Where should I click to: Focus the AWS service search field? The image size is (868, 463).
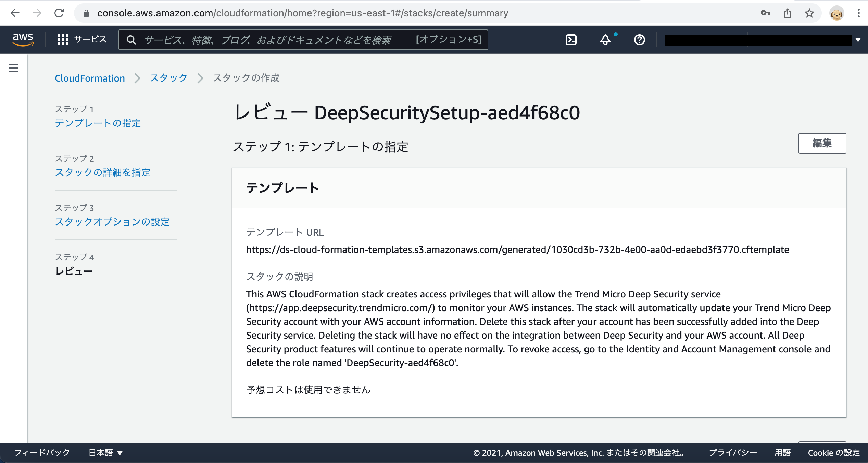click(303, 40)
